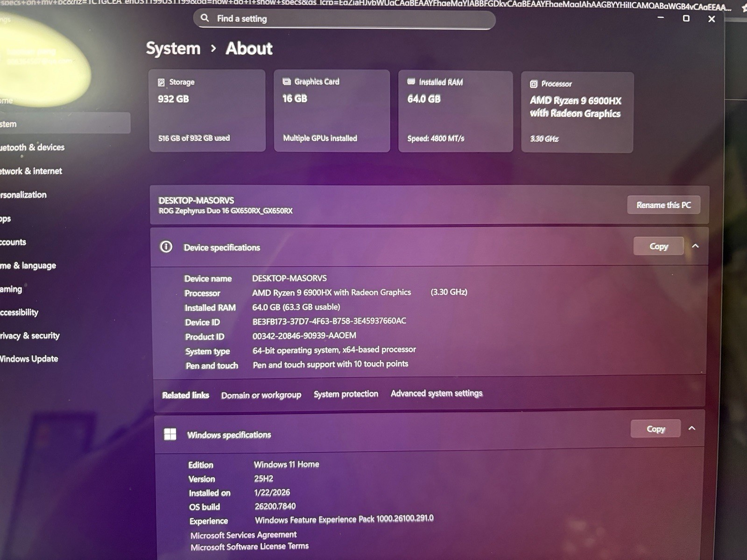This screenshot has width=747, height=560.
Task: Select Device name value DESKTOP-MASORVS
Action: pos(289,278)
